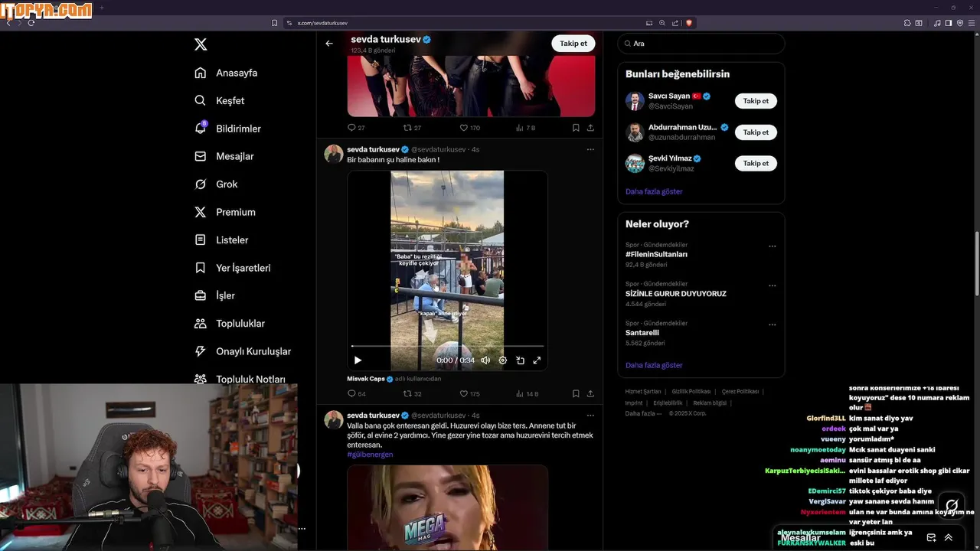Mute the video volume
Viewport: 980px width, 551px height.
coord(485,360)
